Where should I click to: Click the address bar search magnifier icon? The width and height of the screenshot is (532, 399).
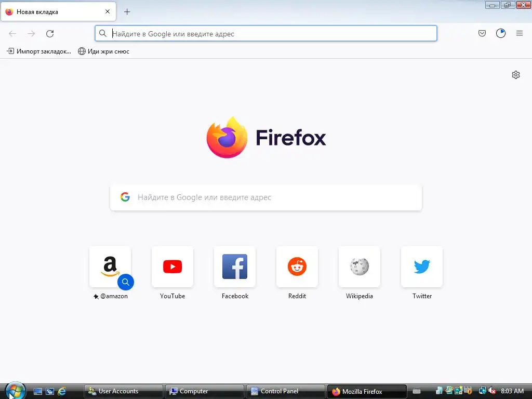coord(102,33)
